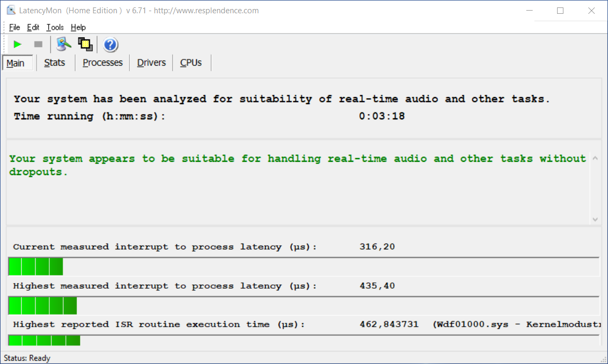Go to the Processes tab
The image size is (608, 364).
click(102, 63)
